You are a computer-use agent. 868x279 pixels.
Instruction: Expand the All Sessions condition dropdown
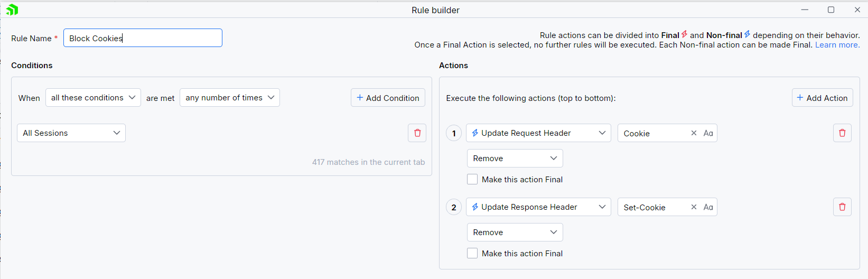tap(71, 133)
